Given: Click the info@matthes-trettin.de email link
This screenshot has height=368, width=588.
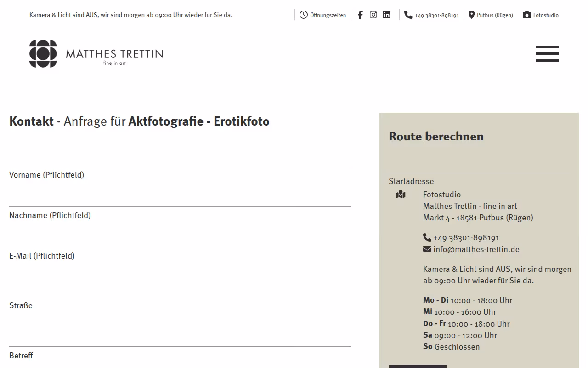Looking at the screenshot, I should tap(476, 249).
